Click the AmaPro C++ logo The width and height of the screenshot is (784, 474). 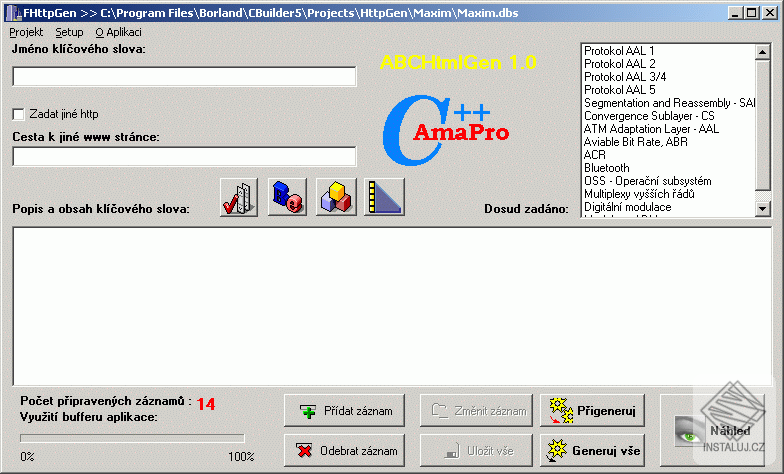446,130
